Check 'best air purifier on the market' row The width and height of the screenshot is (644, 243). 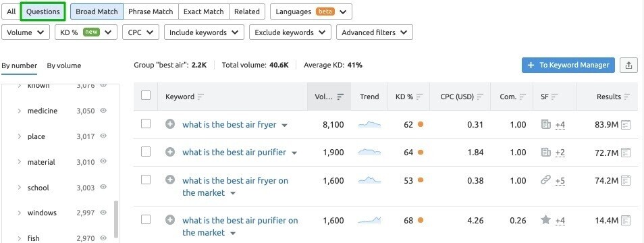point(146,220)
